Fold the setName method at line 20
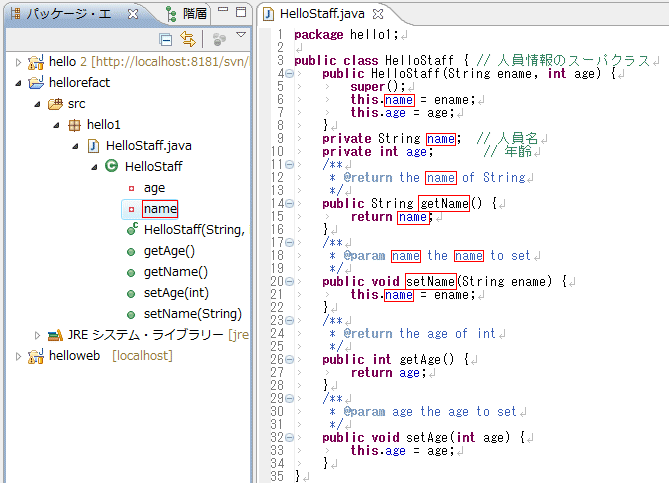669x483 pixels. [289, 282]
